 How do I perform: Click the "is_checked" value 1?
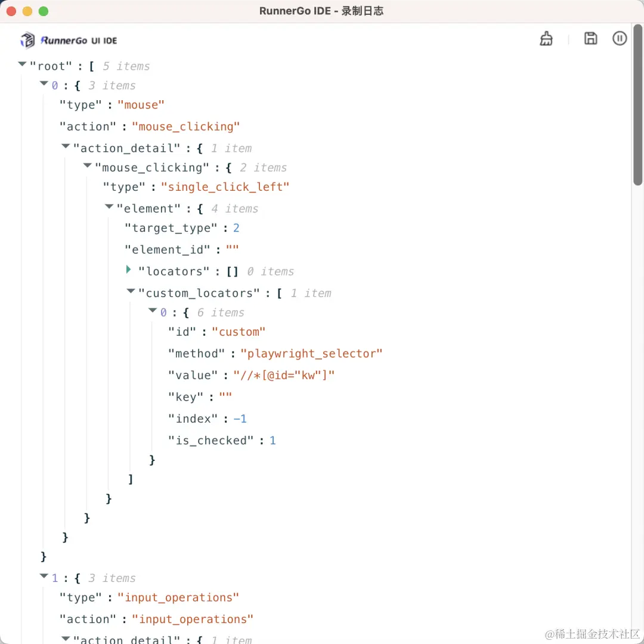(x=273, y=441)
